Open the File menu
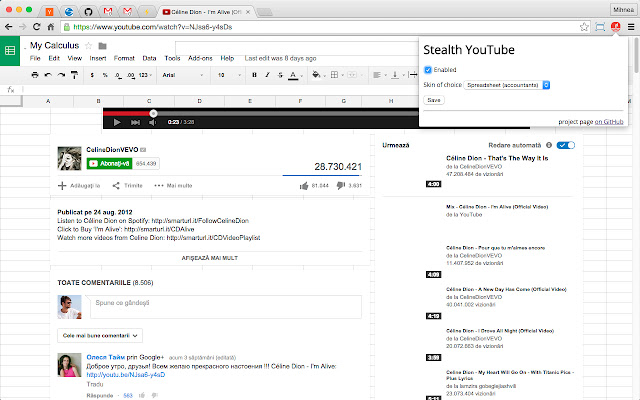Image resolution: width=640 pixels, height=400 pixels. pos(35,58)
